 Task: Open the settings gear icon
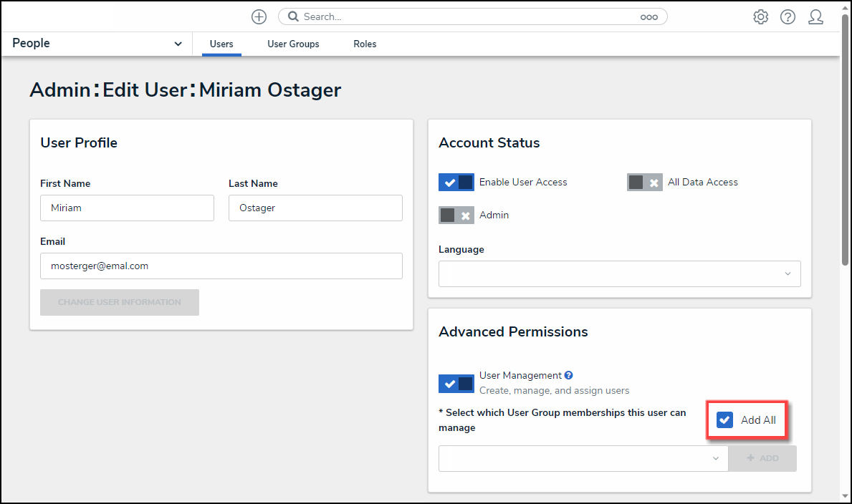(761, 17)
